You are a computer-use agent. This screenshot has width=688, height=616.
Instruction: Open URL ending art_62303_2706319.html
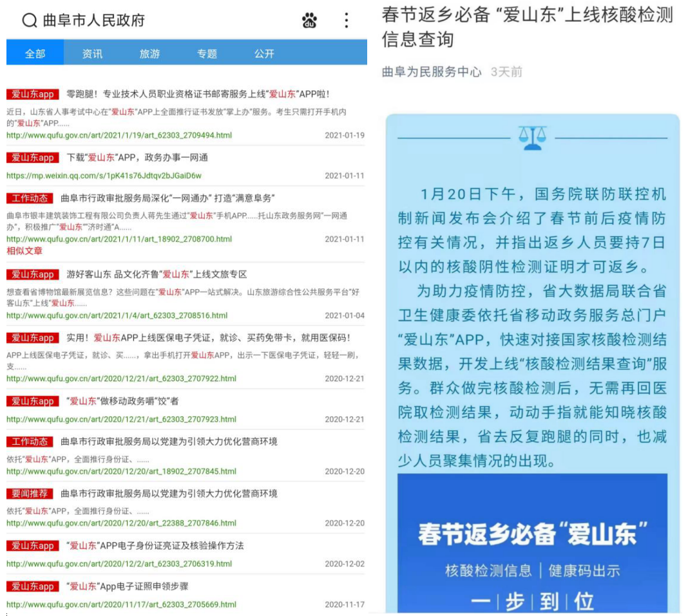tap(119, 564)
